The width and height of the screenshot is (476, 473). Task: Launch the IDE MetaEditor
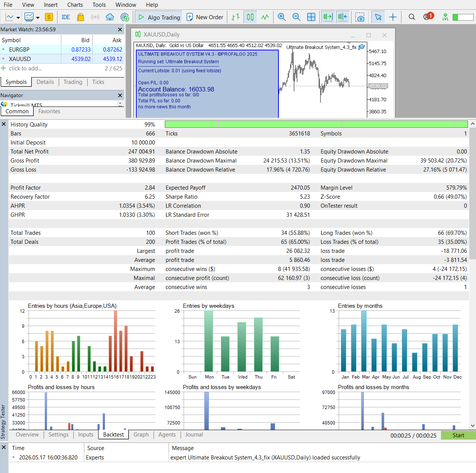coord(66,17)
